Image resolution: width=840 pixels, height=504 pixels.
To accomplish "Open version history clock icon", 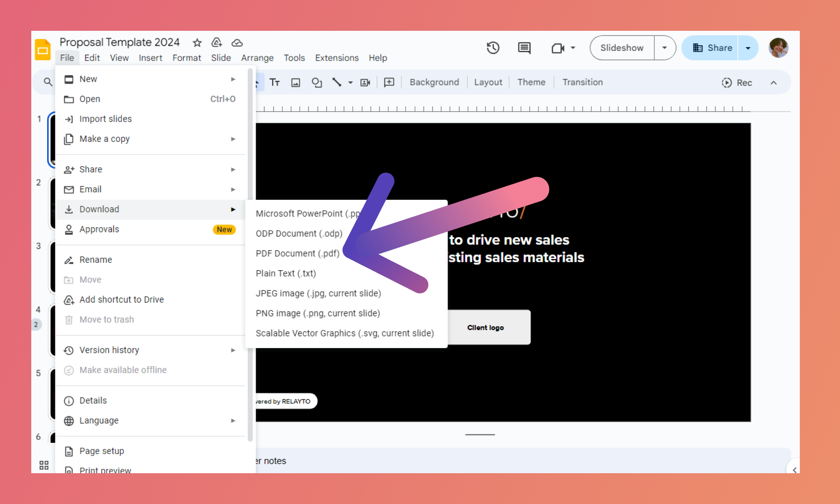I will click(x=493, y=48).
